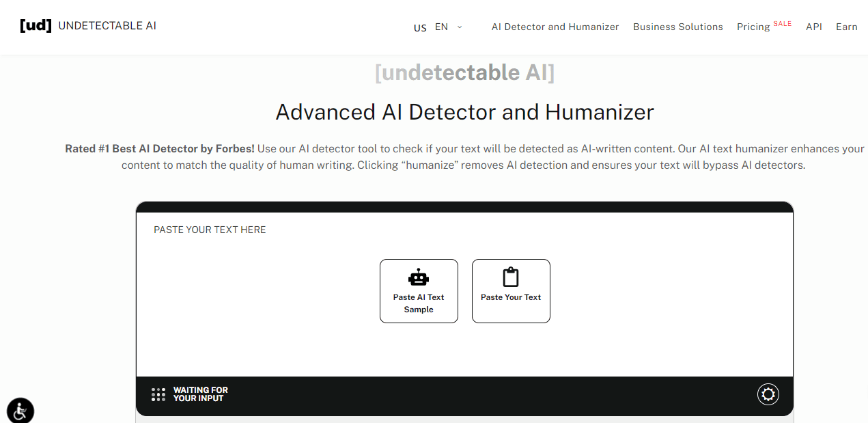868x423 pixels.
Task: Click the robot icon above Paste AI Text Sample
Action: click(419, 276)
